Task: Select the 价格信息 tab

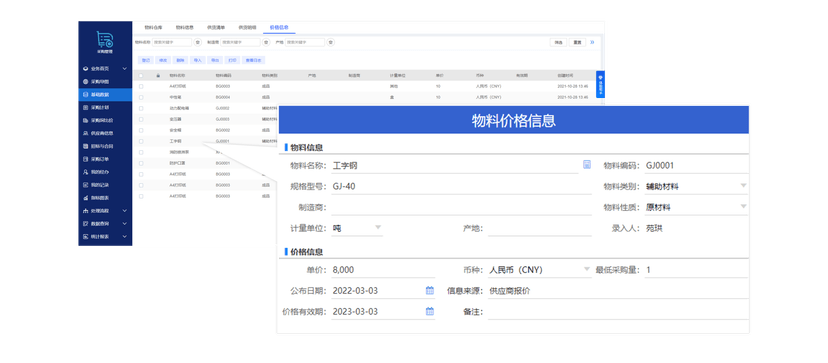Action: tap(279, 27)
